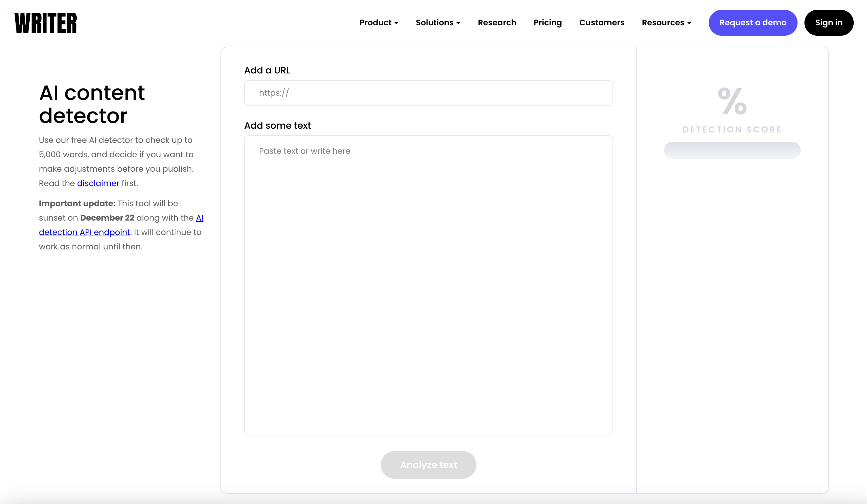This screenshot has height=504, width=867.
Task: Click the Resources menu caret arrow
Action: (689, 23)
